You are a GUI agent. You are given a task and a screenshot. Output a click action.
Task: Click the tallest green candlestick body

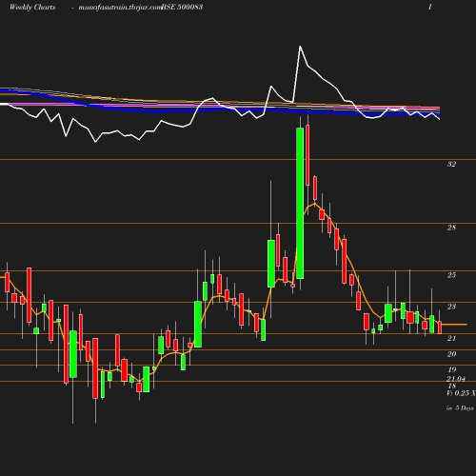coord(300,204)
